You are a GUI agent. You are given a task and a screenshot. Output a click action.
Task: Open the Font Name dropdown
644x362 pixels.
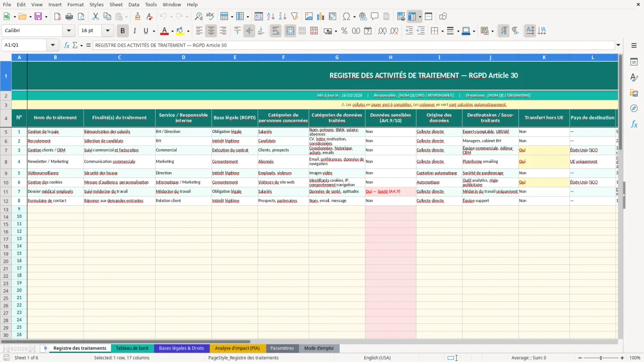pos(69,31)
